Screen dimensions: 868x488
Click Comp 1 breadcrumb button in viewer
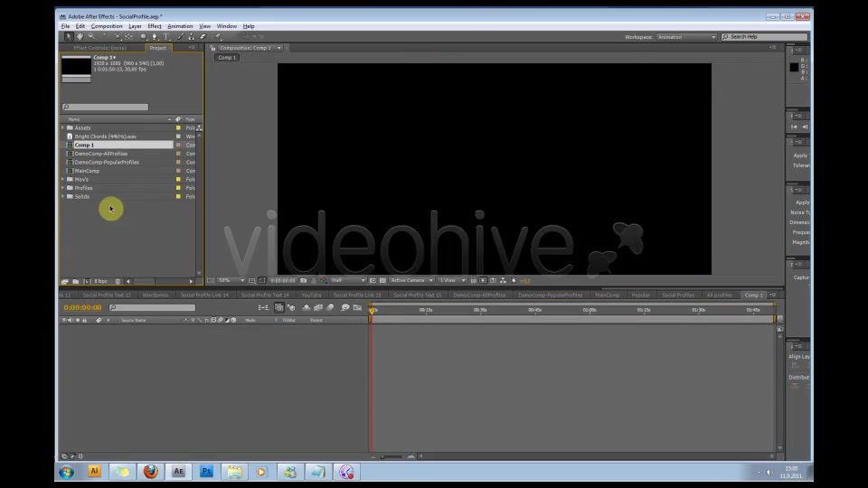(227, 58)
